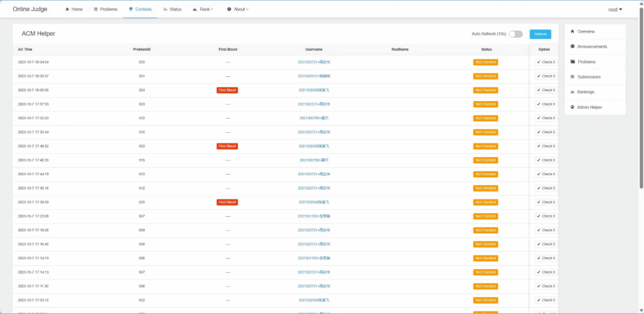The image size is (644, 314).
Task: Click the Submissions list icon in the sidebar
Action: [572, 77]
